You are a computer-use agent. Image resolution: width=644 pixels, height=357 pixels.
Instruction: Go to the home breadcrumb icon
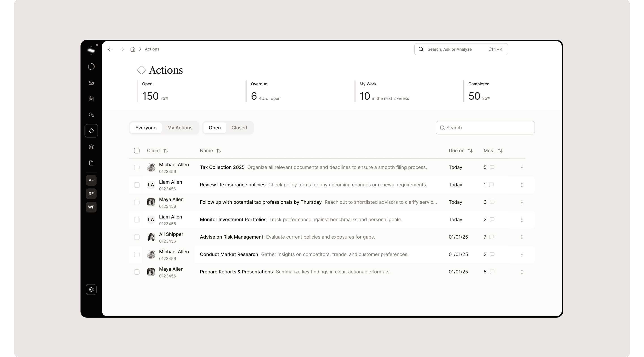133,49
